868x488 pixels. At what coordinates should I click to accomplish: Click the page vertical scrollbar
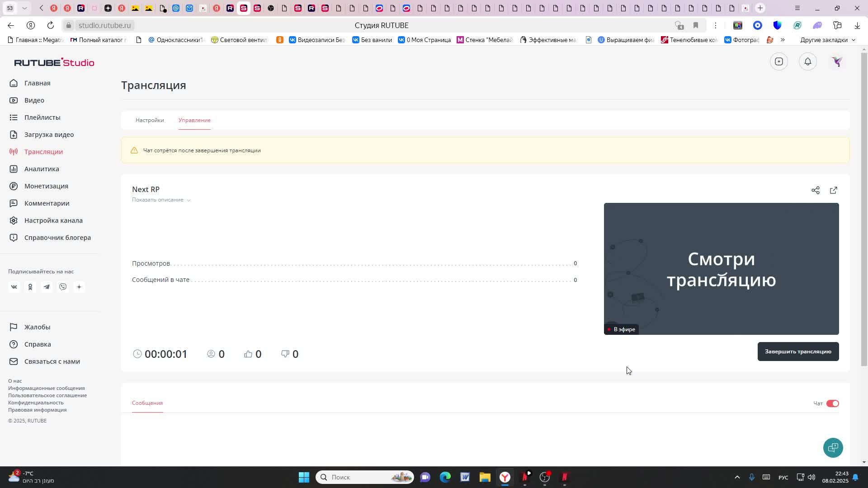coord(864,208)
